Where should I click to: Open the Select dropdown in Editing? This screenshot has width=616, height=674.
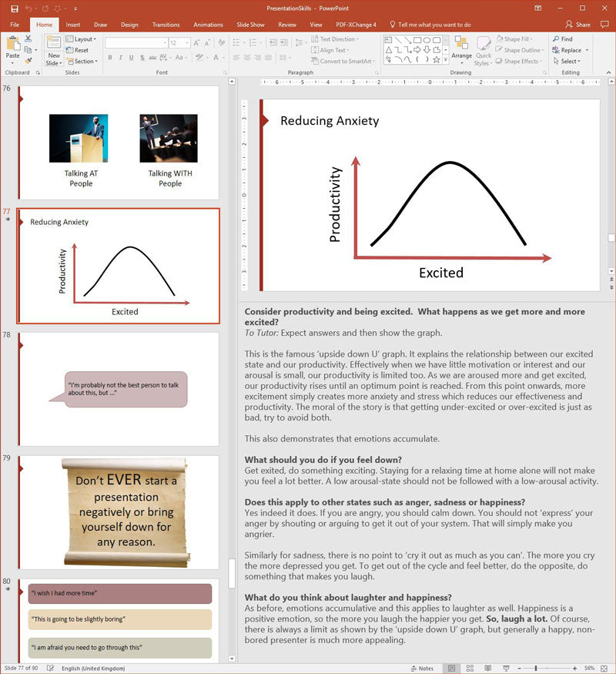[567, 61]
